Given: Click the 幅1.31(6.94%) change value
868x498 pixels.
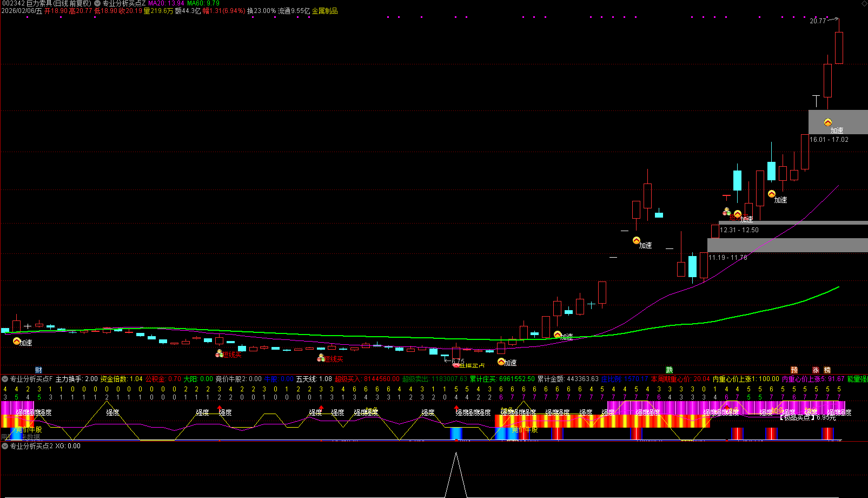Looking at the screenshot, I should tap(224, 11).
